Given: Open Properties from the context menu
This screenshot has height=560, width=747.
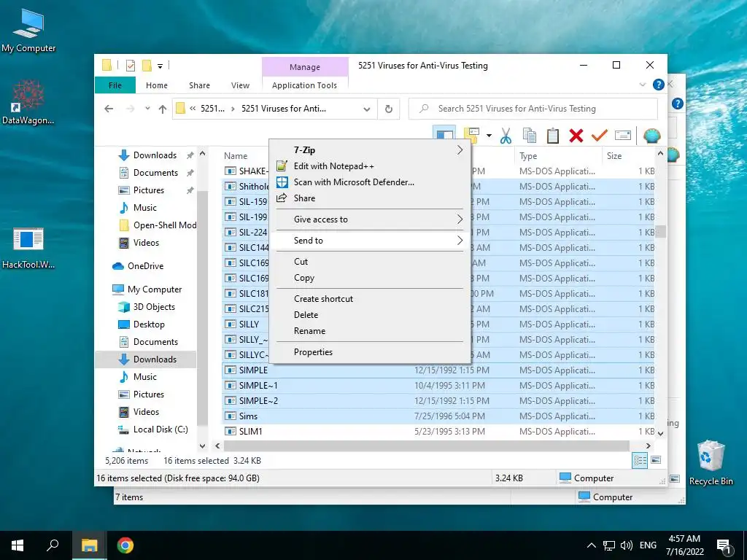Looking at the screenshot, I should (x=370, y=352).
